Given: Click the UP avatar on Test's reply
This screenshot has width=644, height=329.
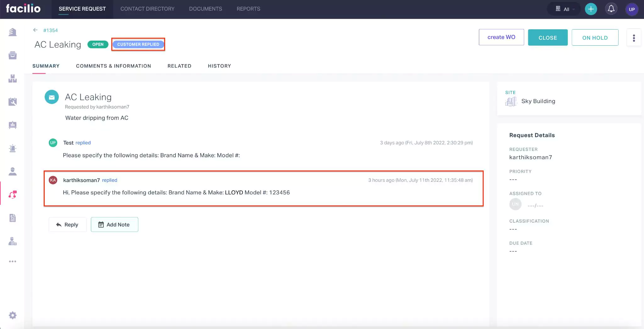Looking at the screenshot, I should pos(53,142).
